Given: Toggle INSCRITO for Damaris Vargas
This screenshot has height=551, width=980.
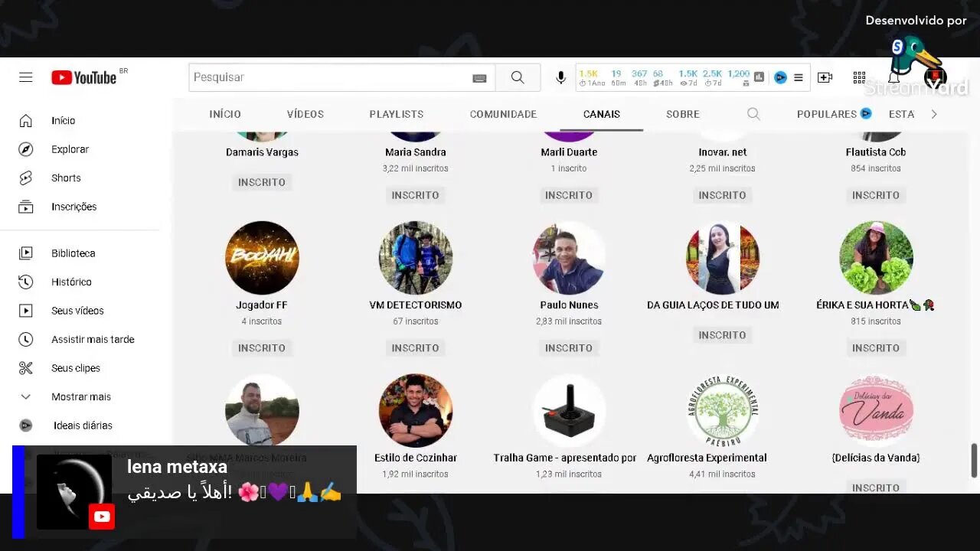Looking at the screenshot, I should [x=262, y=182].
